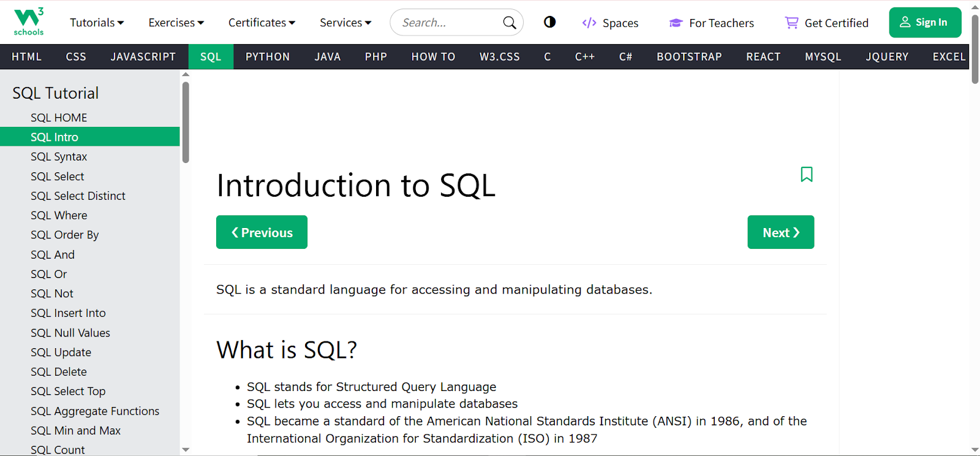The height and width of the screenshot is (456, 980).
Task: Click the Sign In user icon button
Action: coord(905,22)
